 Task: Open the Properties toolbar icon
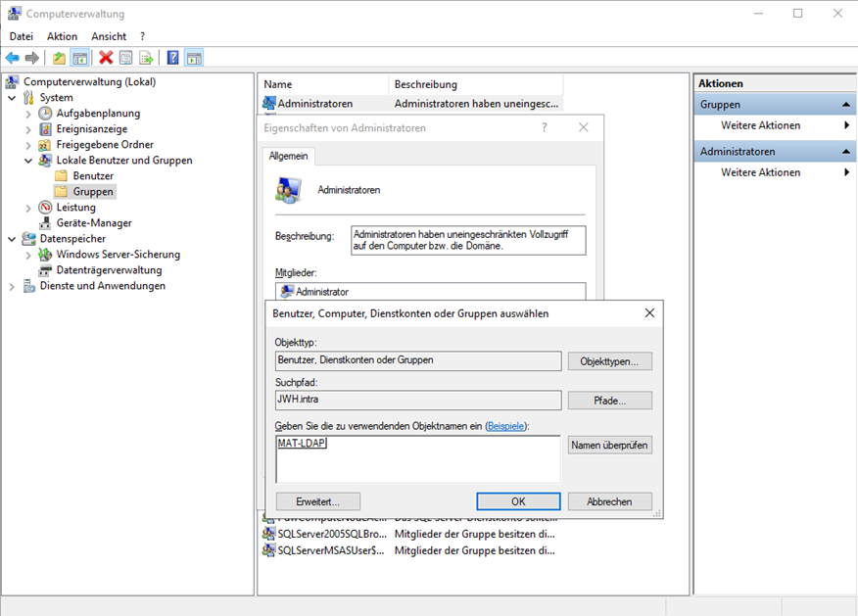coord(125,58)
